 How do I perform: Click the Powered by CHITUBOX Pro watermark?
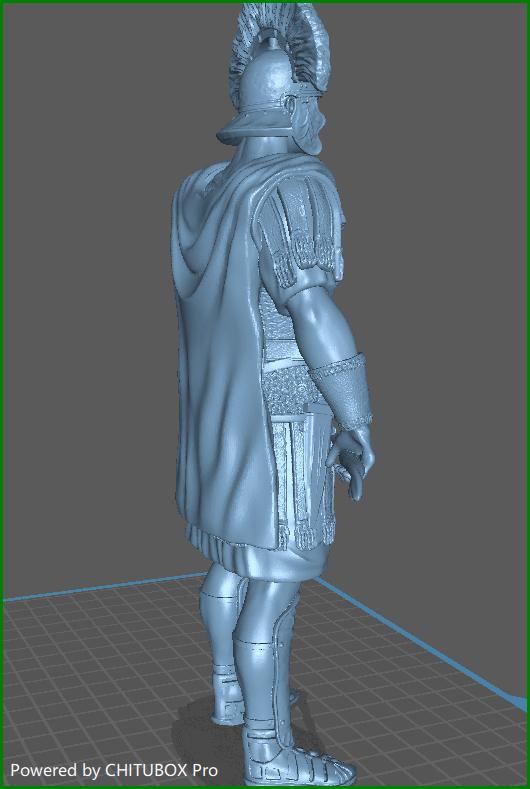click(x=114, y=770)
